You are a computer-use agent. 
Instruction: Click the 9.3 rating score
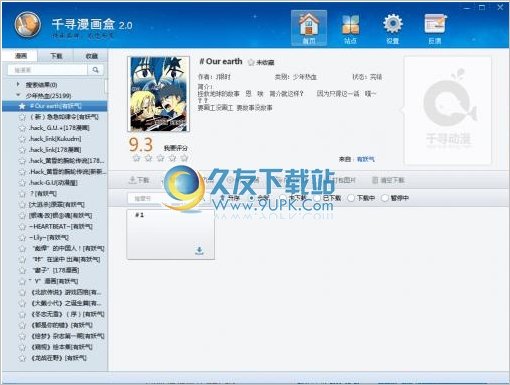[141, 145]
